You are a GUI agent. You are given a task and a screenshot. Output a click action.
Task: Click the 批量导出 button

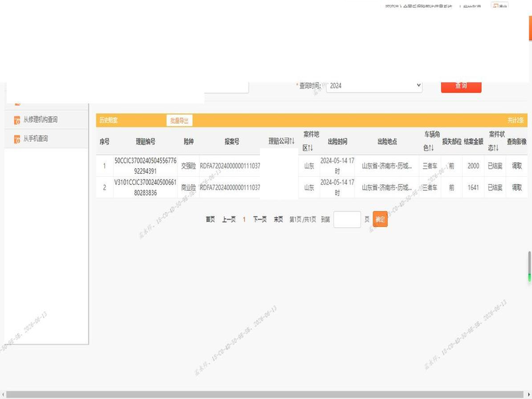click(179, 120)
